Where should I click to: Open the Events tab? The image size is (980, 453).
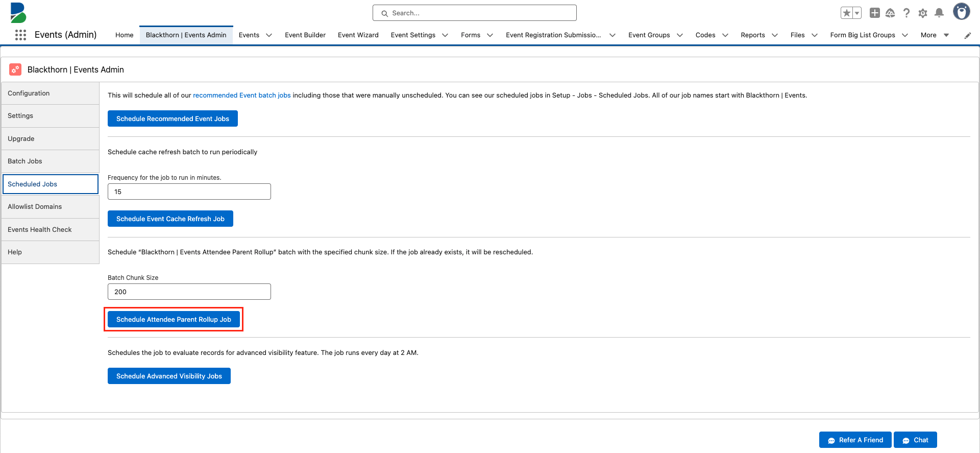(249, 35)
